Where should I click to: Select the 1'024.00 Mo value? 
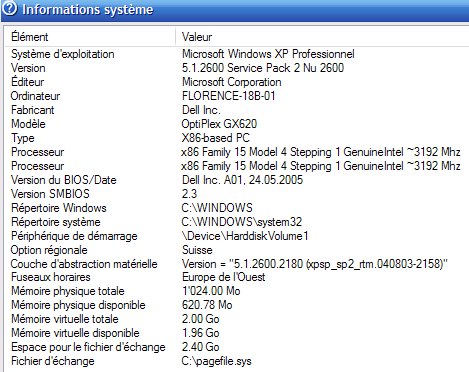(211, 291)
